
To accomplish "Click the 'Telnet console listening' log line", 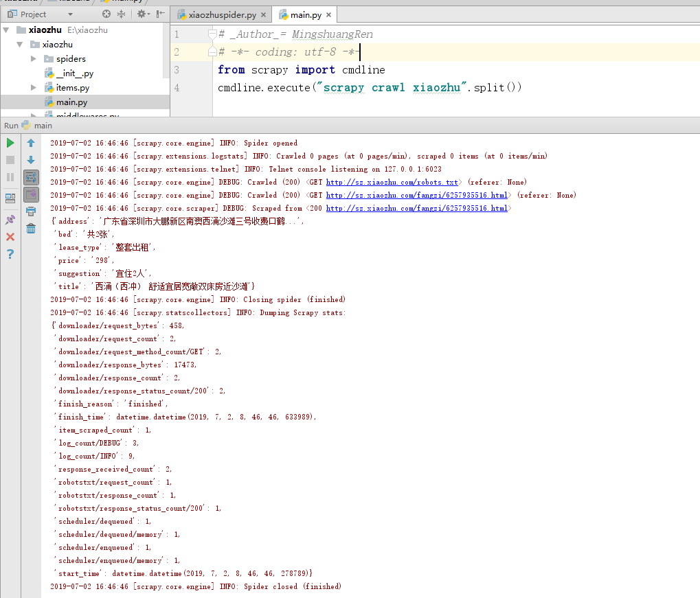I will tap(246, 169).
